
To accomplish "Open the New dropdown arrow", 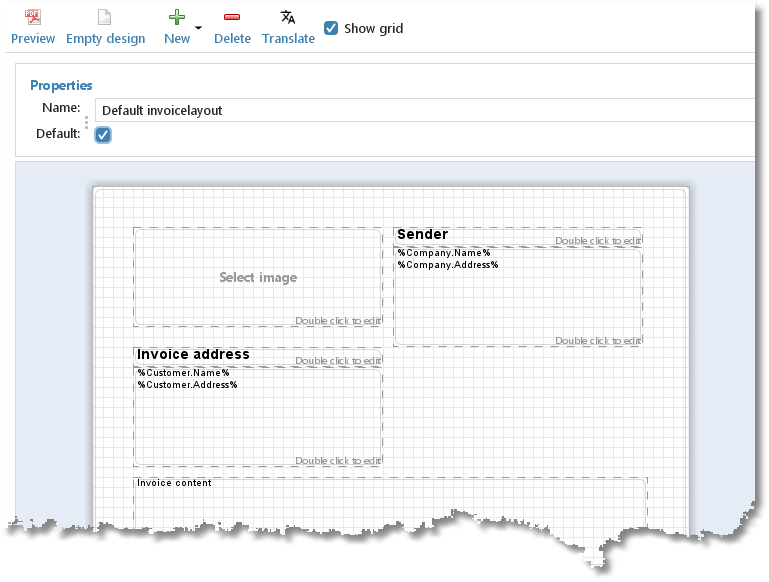I will click(198, 28).
